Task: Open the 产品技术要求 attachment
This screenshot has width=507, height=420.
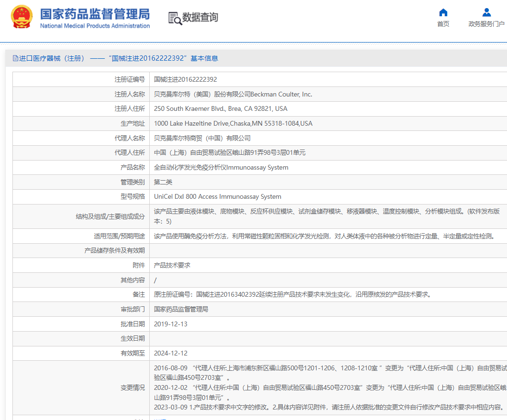Action: (x=172, y=265)
